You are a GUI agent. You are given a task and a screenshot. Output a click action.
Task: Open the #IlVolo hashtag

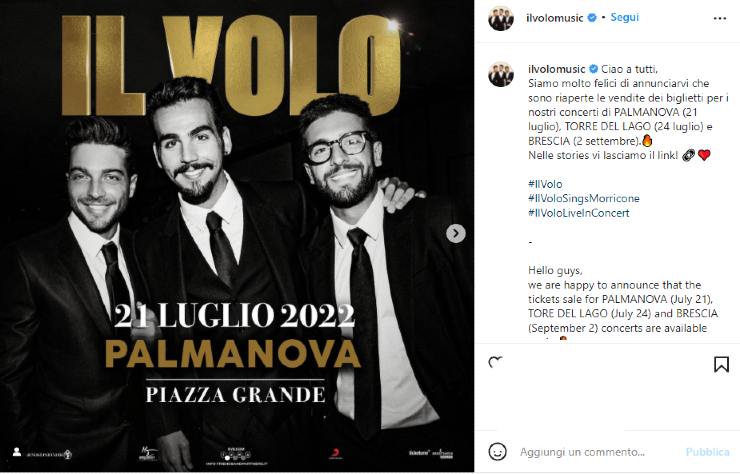(x=545, y=184)
